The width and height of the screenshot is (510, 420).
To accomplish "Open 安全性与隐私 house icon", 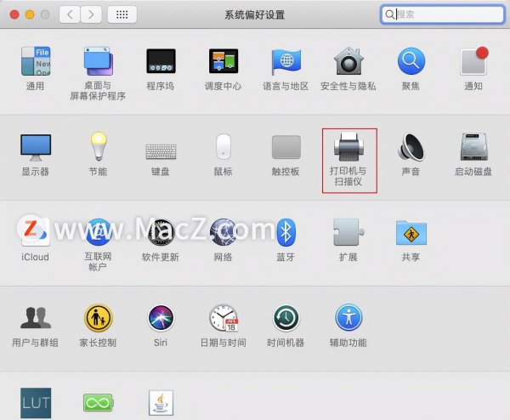I will click(x=348, y=61).
